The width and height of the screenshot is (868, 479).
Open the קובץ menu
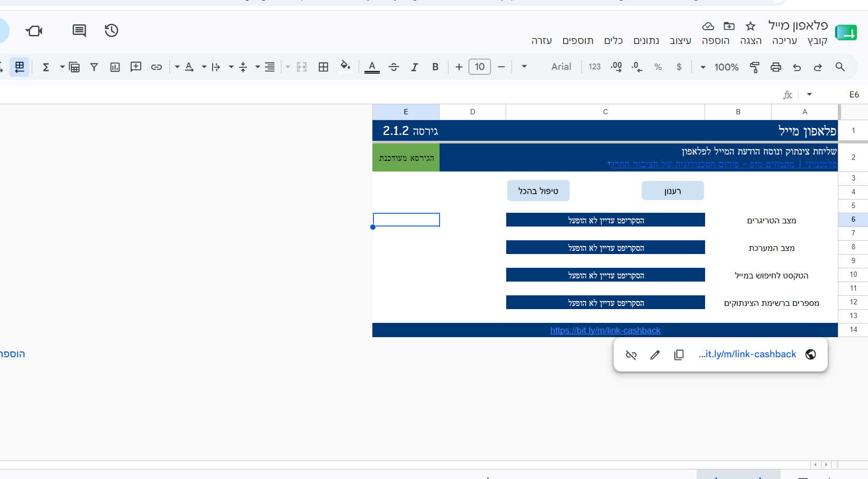pos(818,41)
